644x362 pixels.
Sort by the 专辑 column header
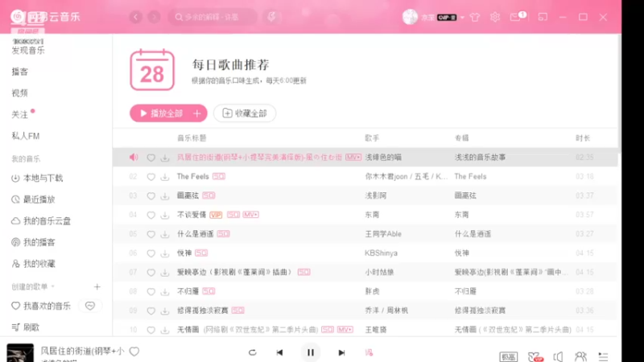pos(461,138)
